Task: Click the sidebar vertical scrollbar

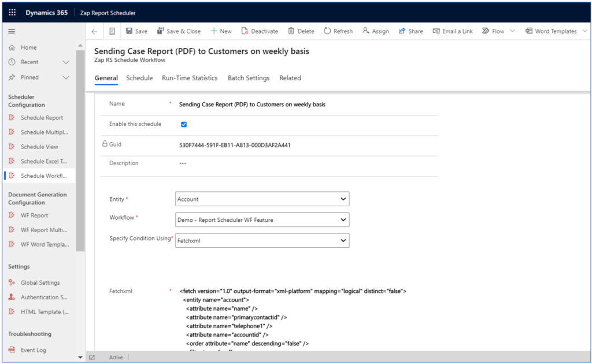Action: pyautogui.click(x=80, y=150)
